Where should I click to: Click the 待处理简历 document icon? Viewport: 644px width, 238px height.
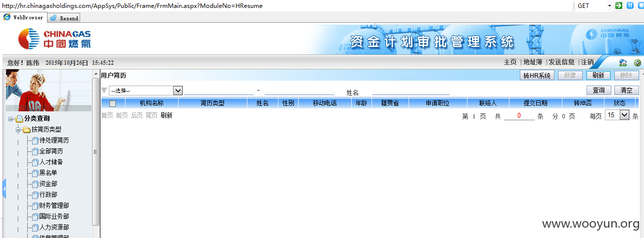35,141
